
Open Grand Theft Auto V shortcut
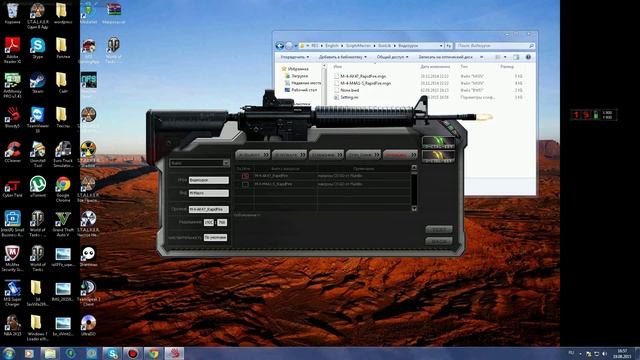pos(63,224)
